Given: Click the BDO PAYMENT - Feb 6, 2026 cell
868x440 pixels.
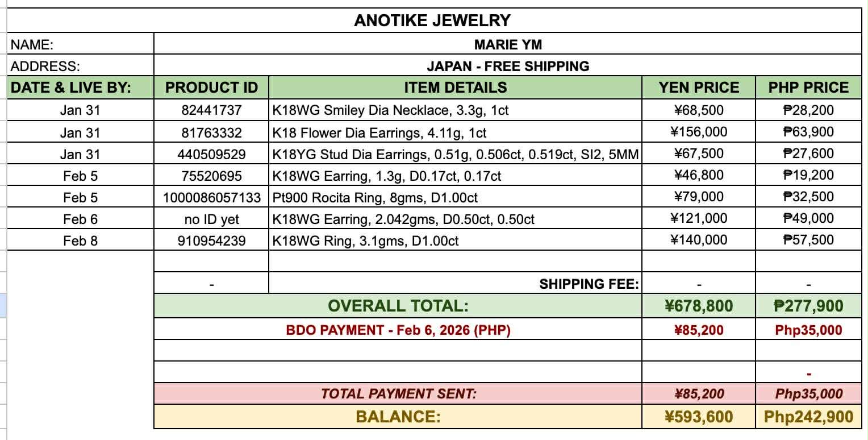Looking at the screenshot, I should (398, 330).
